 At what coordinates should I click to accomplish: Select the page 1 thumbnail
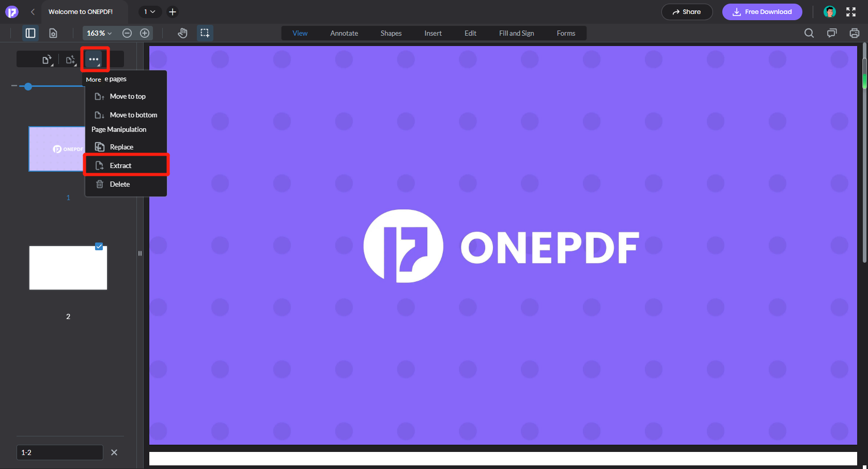57,149
